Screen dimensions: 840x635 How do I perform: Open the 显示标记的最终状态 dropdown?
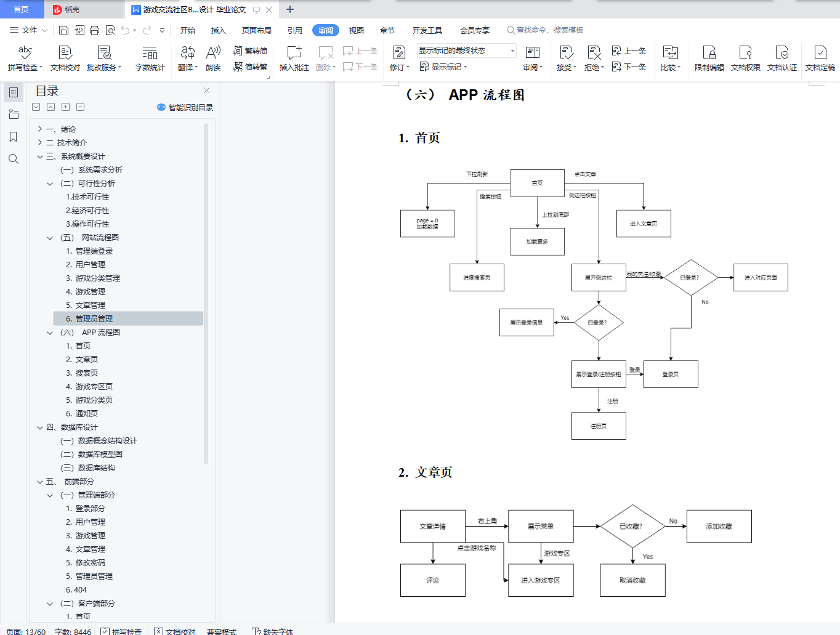(467, 51)
